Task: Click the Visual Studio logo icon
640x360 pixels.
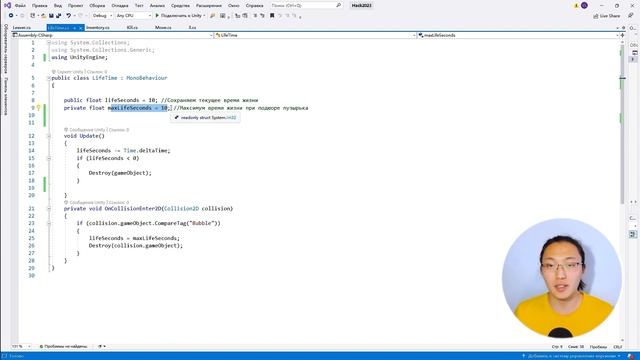Action: [x=7, y=5]
